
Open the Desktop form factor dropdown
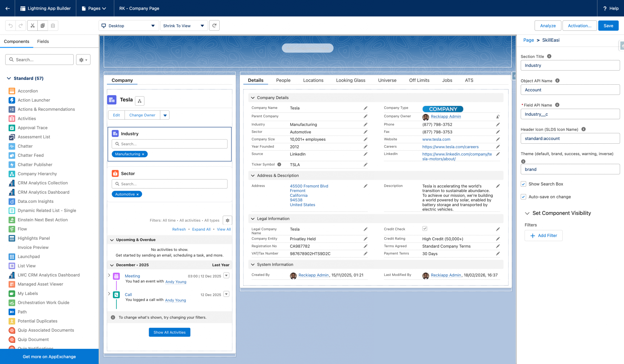point(128,26)
